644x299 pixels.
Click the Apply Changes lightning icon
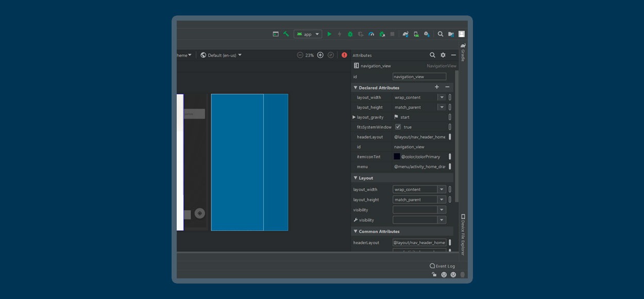pos(340,34)
